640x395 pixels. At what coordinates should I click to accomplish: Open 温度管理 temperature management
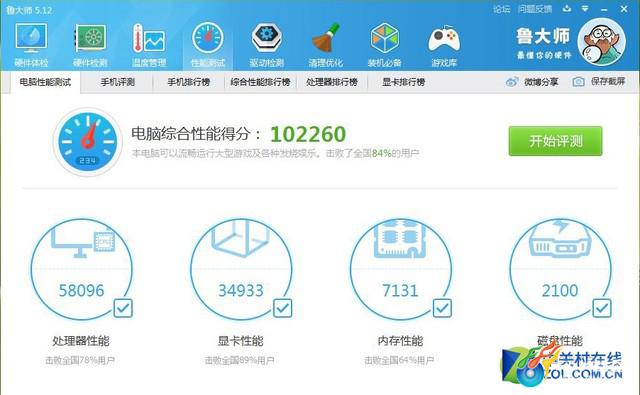click(x=149, y=45)
